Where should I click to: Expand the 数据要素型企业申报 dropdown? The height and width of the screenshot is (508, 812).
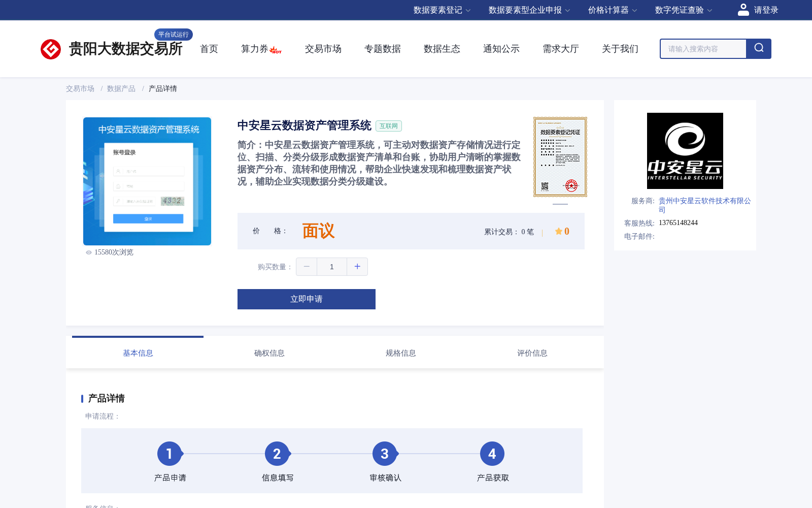click(x=529, y=10)
